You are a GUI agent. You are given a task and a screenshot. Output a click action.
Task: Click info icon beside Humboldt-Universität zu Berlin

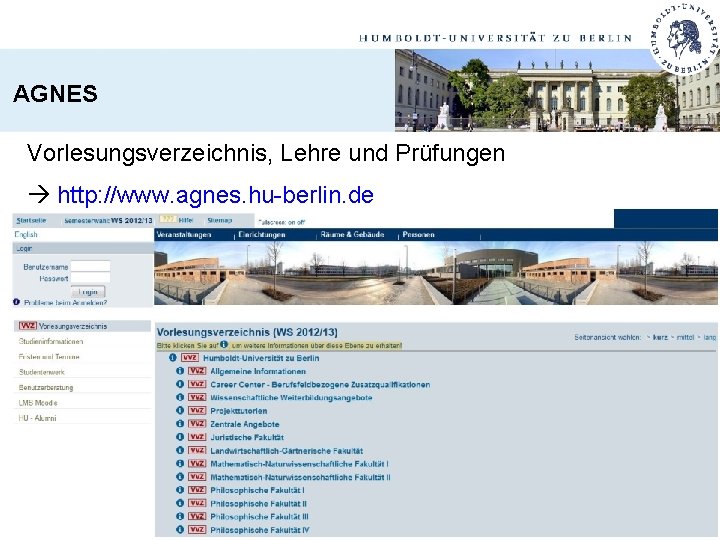[x=173, y=358]
